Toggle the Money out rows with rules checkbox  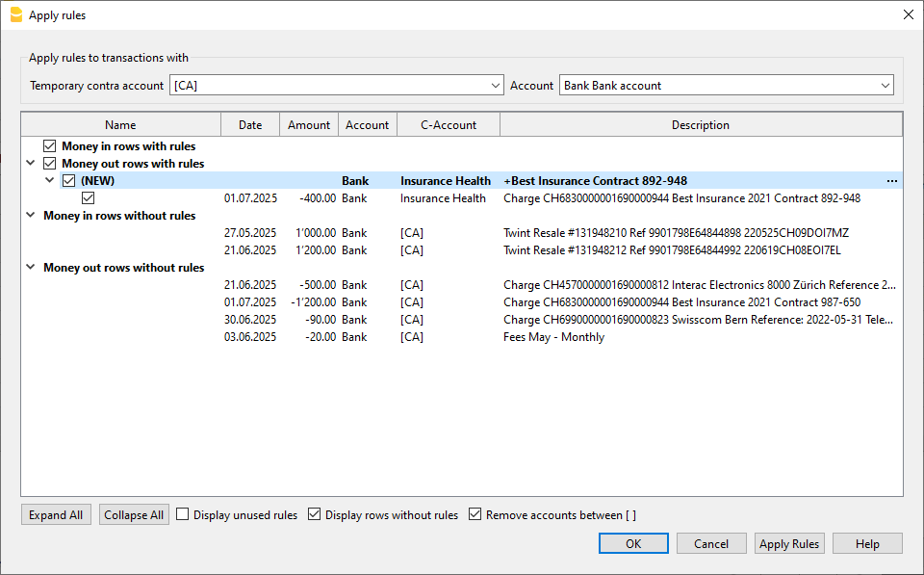coord(50,164)
